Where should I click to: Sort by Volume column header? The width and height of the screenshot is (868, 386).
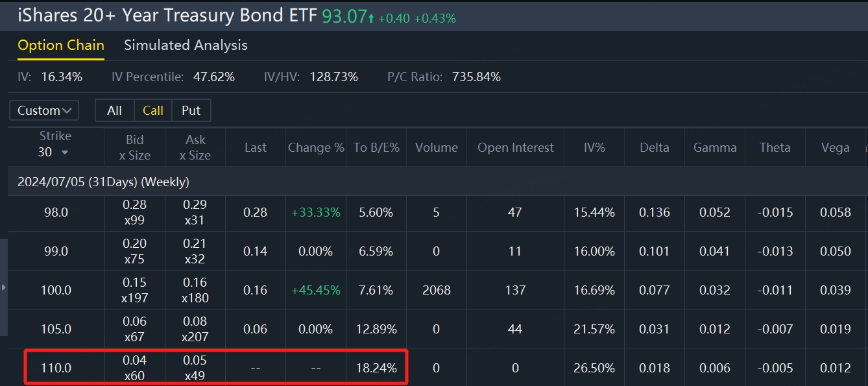pyautogui.click(x=437, y=147)
